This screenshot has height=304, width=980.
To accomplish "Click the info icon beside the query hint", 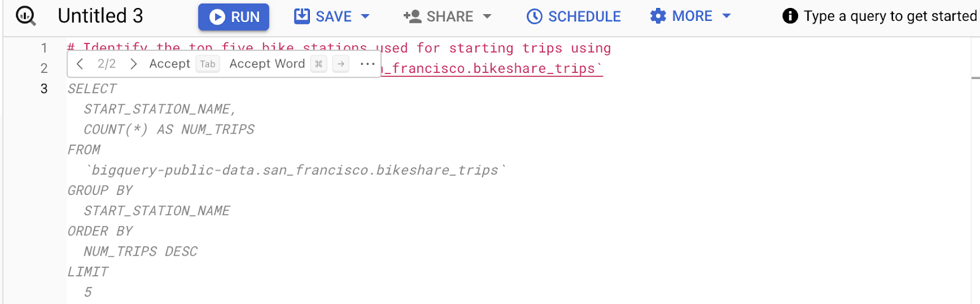I will (790, 16).
